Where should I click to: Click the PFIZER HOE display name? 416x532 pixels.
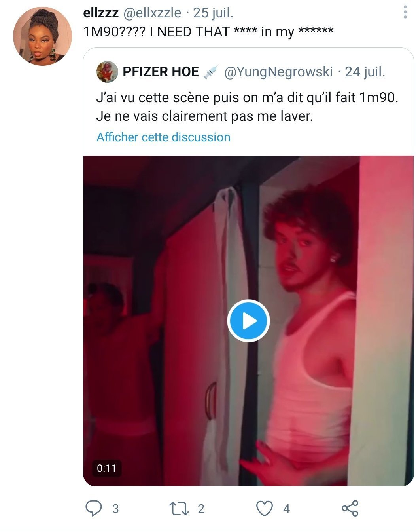161,72
